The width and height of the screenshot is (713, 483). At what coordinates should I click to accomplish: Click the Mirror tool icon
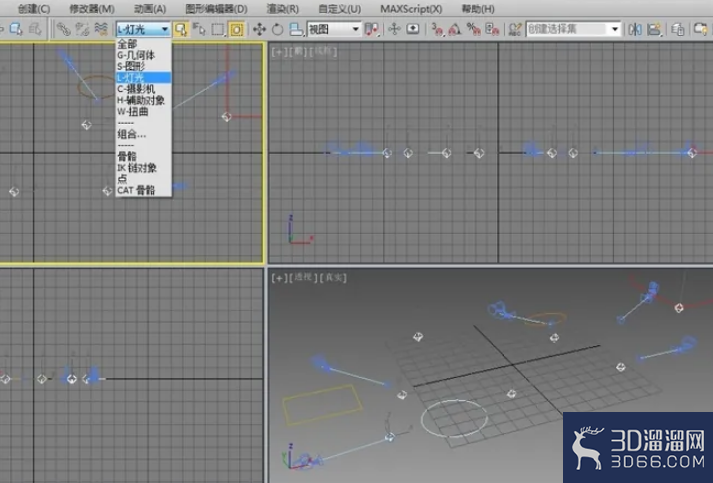635,30
